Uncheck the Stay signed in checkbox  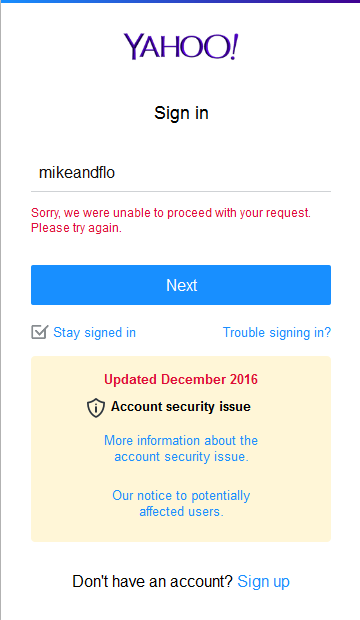pyautogui.click(x=40, y=332)
